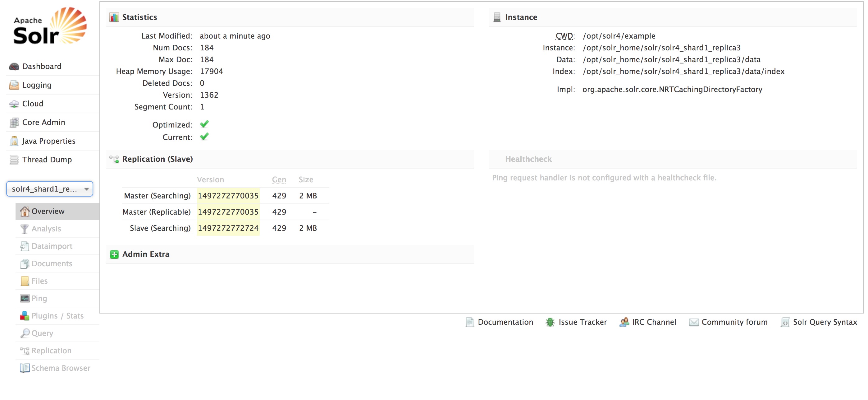Open the solr4_shard1 core selector dropdown

click(49, 189)
